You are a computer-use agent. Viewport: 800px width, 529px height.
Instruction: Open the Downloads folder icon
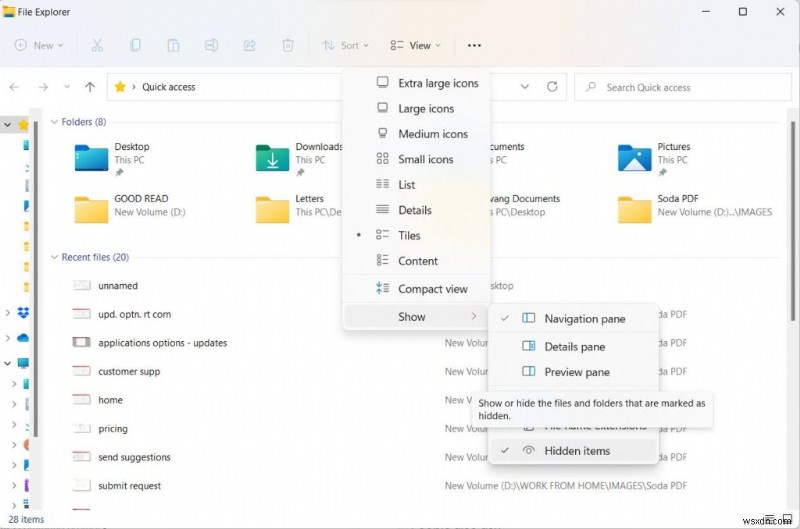click(x=272, y=158)
